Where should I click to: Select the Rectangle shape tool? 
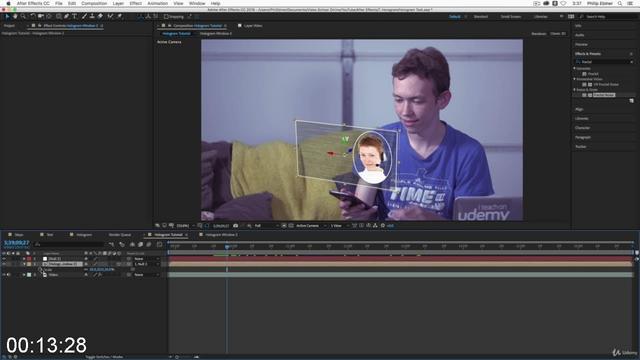[x=59, y=16]
